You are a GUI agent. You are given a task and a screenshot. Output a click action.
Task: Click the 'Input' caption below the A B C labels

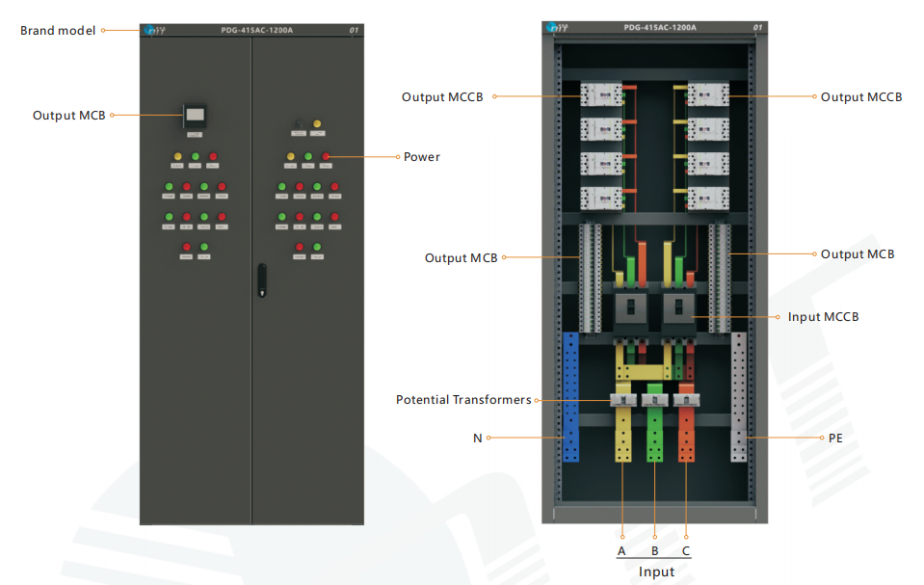[656, 572]
